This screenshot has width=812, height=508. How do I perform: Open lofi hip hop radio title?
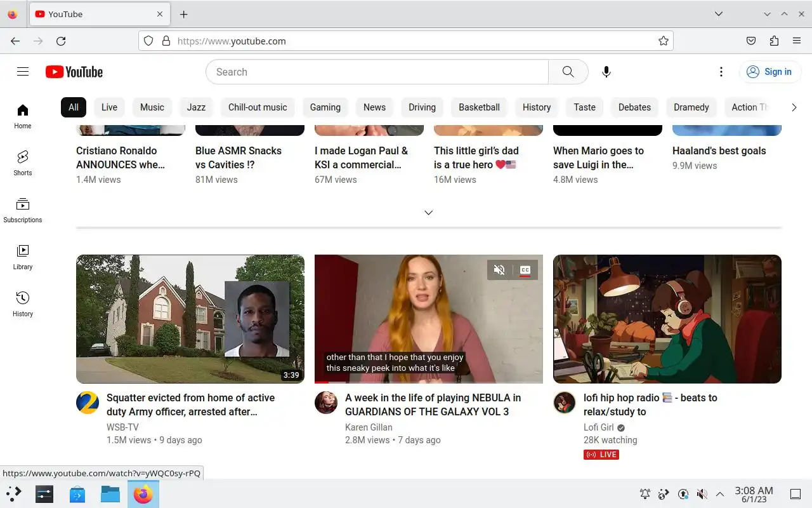coord(650,404)
